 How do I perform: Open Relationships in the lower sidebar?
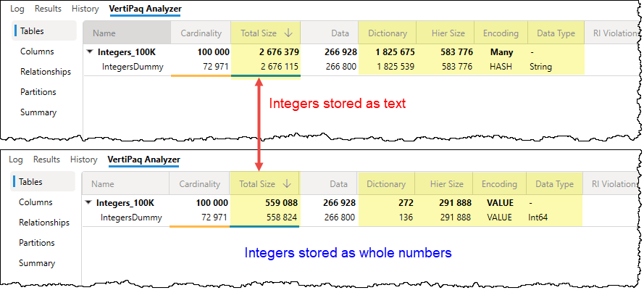pyautogui.click(x=44, y=223)
